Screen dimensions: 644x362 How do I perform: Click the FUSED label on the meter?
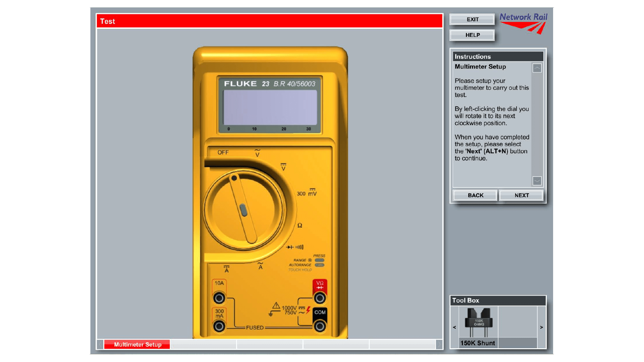(255, 327)
